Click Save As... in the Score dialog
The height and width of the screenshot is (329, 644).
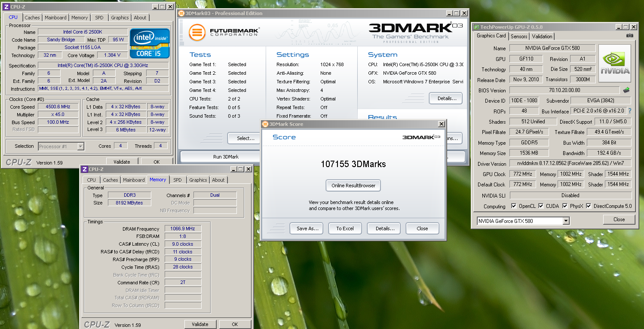(307, 228)
